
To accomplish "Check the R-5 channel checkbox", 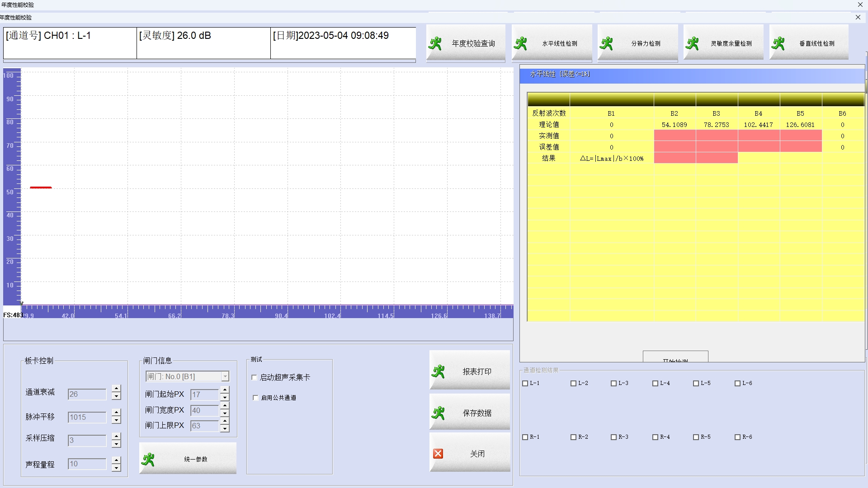I will click(x=696, y=437).
